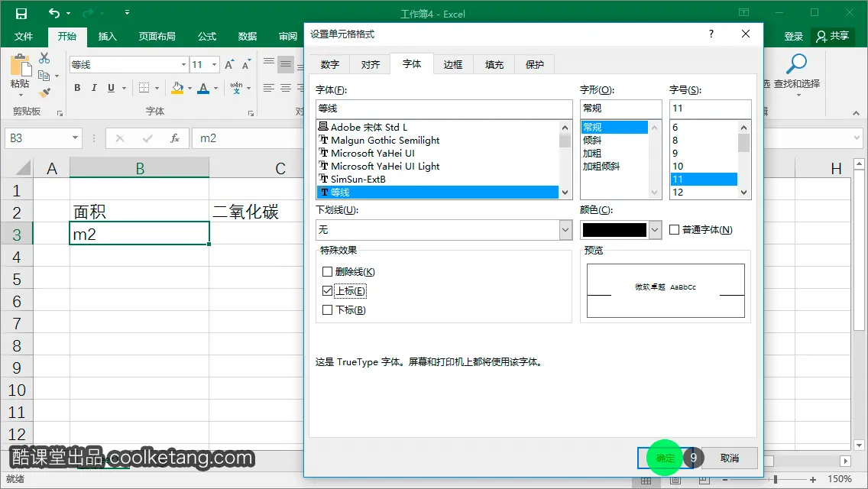Open the 页面布局 Page Layout tab
Image resolution: width=868 pixels, height=489 pixels.
[x=157, y=36]
